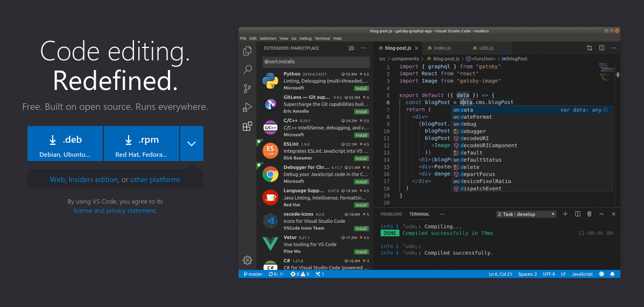644x307 pixels.
Task: Open the Extensions icon in activity bar
Action: click(x=247, y=126)
